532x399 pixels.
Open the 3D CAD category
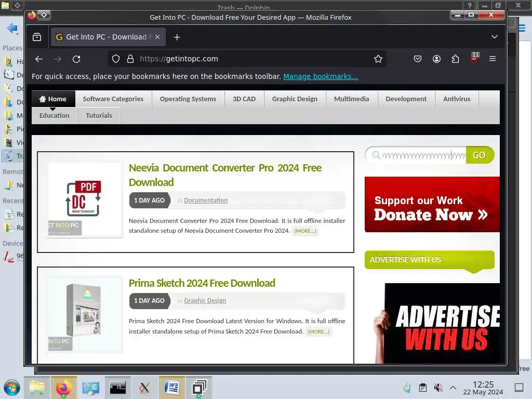click(244, 99)
